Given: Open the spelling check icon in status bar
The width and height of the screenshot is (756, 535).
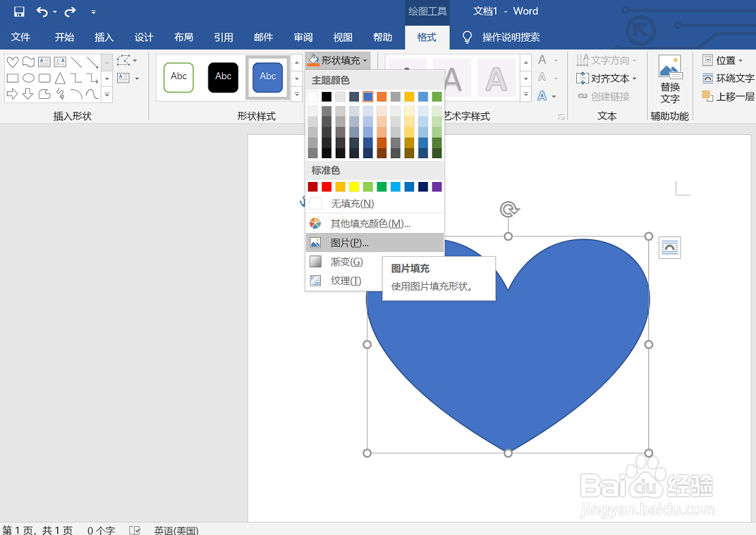Looking at the screenshot, I should click(135, 530).
